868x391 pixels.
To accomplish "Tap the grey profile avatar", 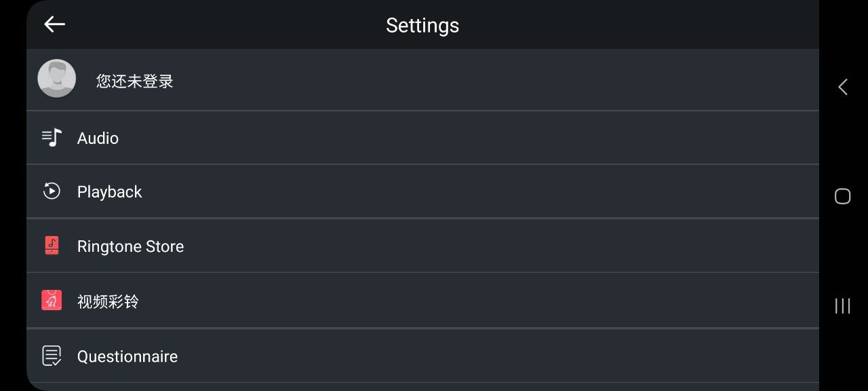I will tap(56, 78).
